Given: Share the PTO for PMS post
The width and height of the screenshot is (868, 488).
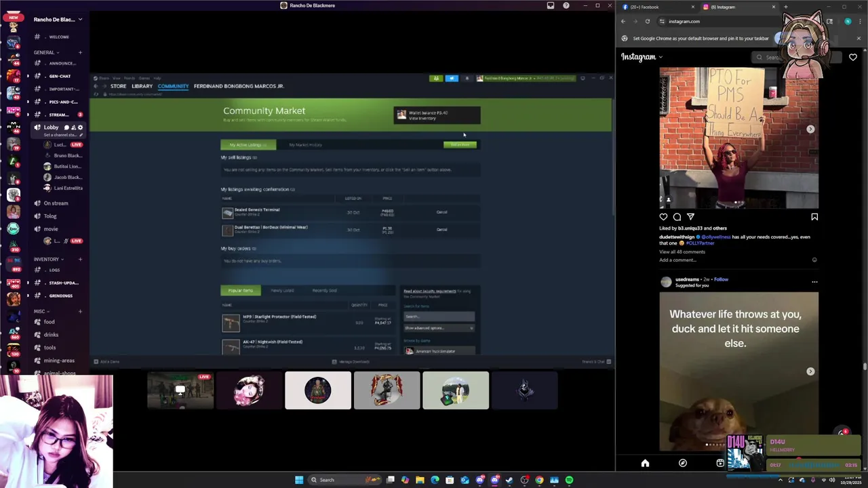Looking at the screenshot, I should (690, 217).
